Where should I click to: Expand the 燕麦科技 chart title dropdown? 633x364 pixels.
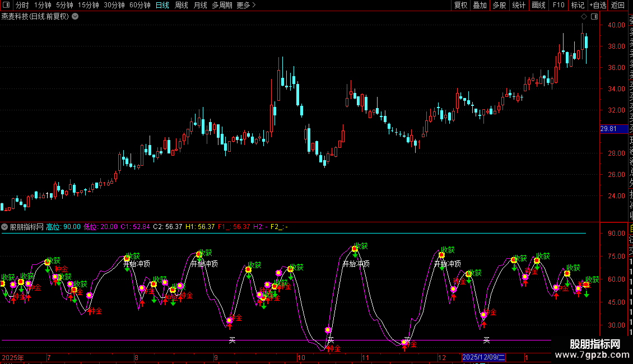click(75, 16)
